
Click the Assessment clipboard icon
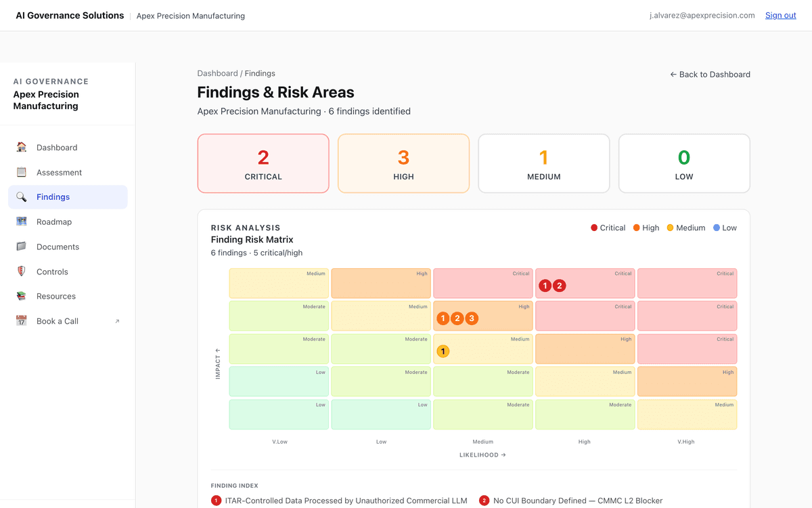click(22, 172)
